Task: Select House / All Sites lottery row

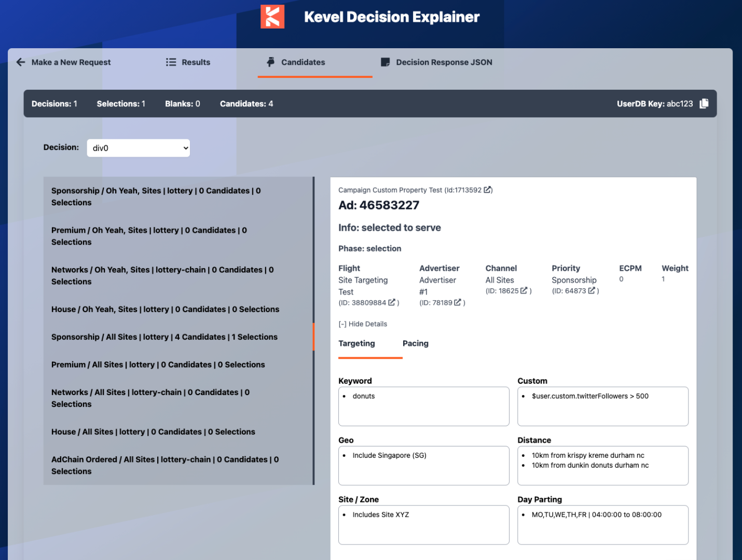Action: point(178,431)
